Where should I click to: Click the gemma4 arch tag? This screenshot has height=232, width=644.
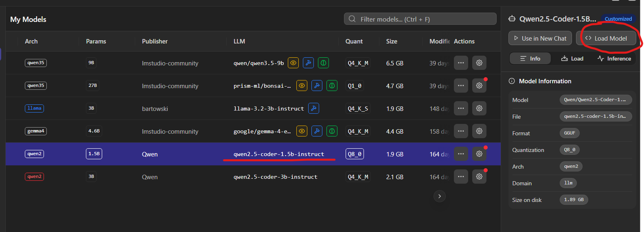(x=36, y=131)
